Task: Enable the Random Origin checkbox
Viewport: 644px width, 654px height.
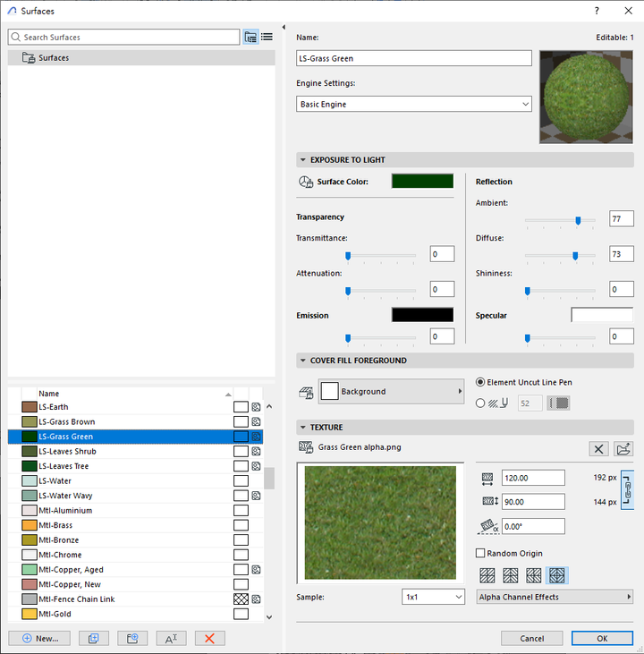Action: pyautogui.click(x=480, y=553)
